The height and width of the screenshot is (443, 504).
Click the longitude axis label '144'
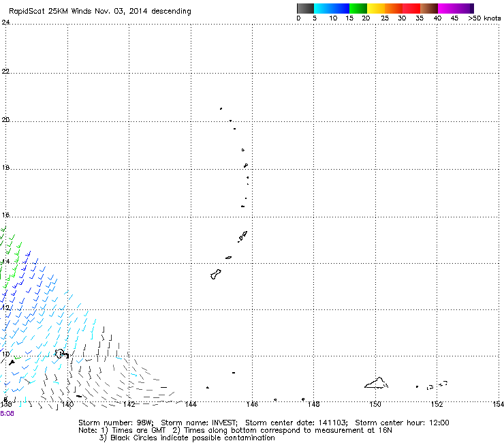[x=191, y=404]
